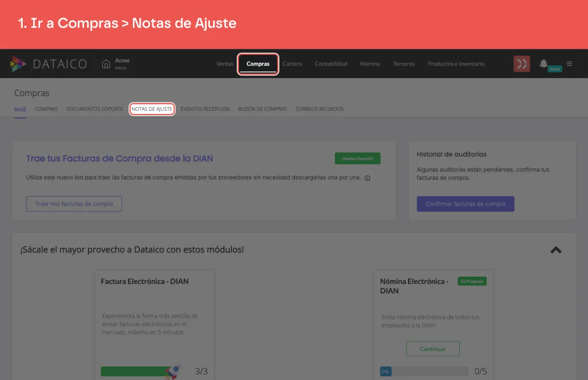Open the notifications bell icon
Viewport: 588px width, 380px height.
(x=543, y=63)
